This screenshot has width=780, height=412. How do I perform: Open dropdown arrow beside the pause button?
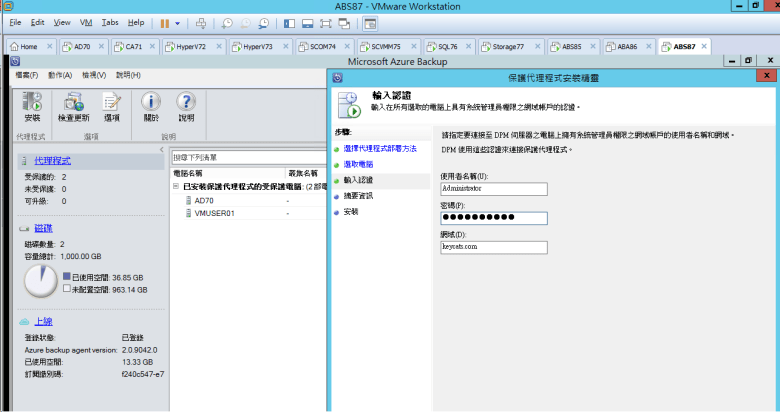(x=178, y=22)
